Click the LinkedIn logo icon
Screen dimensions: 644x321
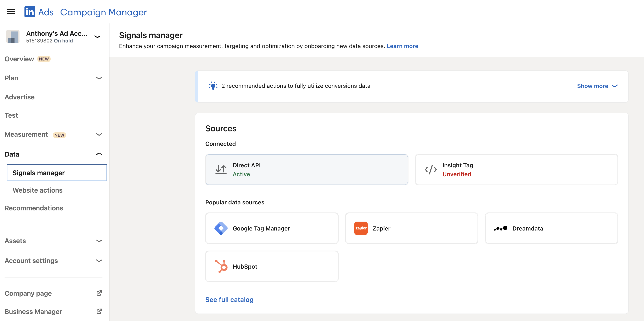[30, 12]
